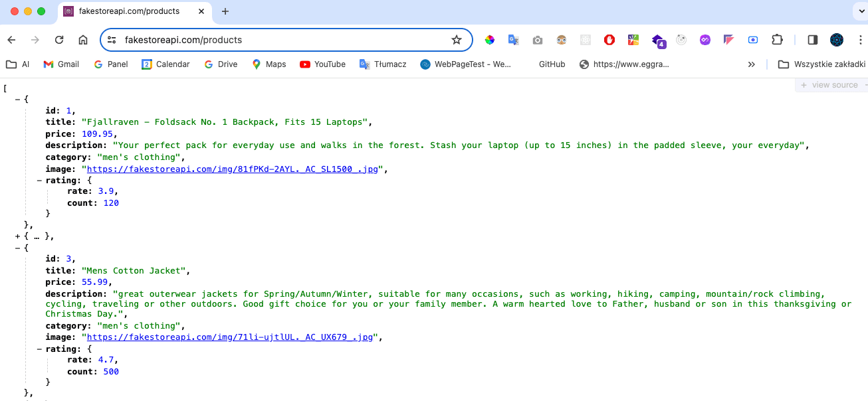Expand the collapsed { … } object
Image resolution: width=868 pixels, height=401 pixels.
(18, 236)
